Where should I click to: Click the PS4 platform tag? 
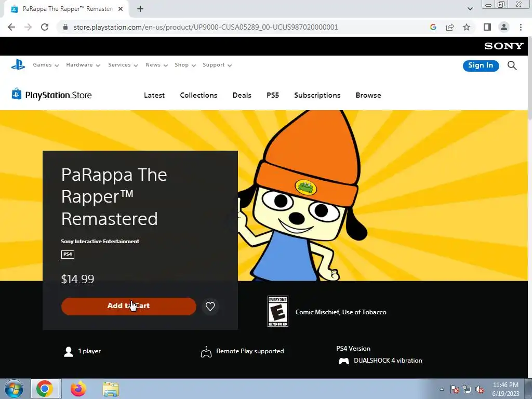pos(68,254)
